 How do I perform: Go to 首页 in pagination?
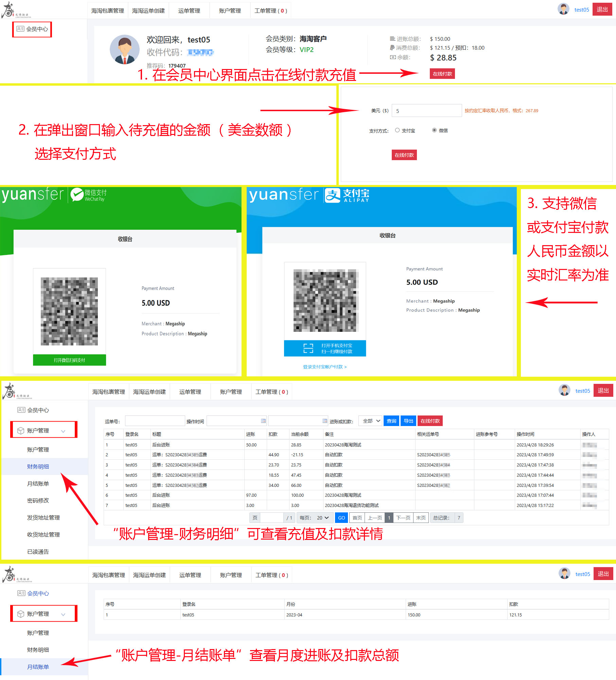tap(357, 518)
